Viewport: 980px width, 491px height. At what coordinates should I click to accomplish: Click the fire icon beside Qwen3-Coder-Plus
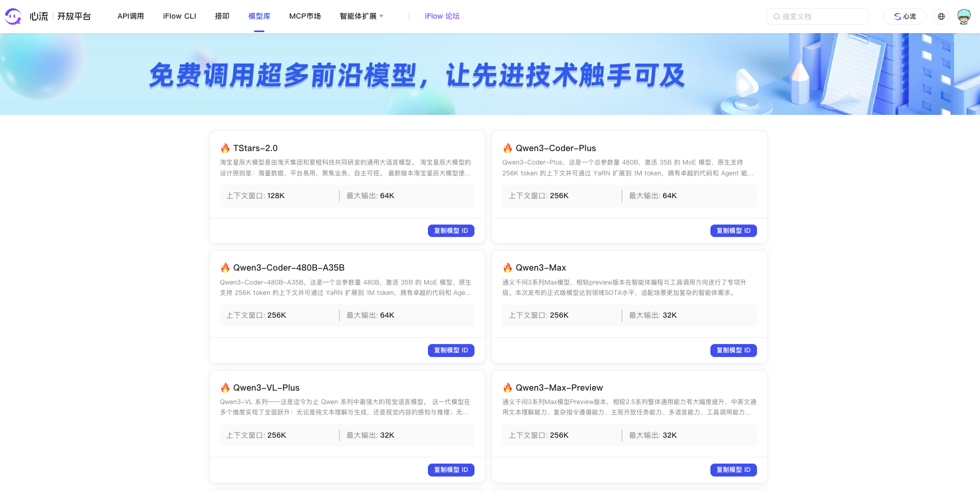click(508, 148)
